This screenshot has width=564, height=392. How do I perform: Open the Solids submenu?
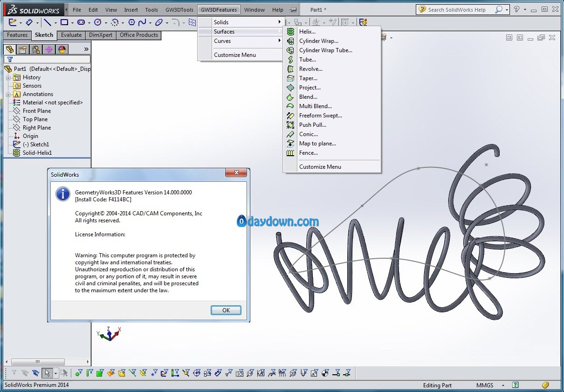(241, 22)
